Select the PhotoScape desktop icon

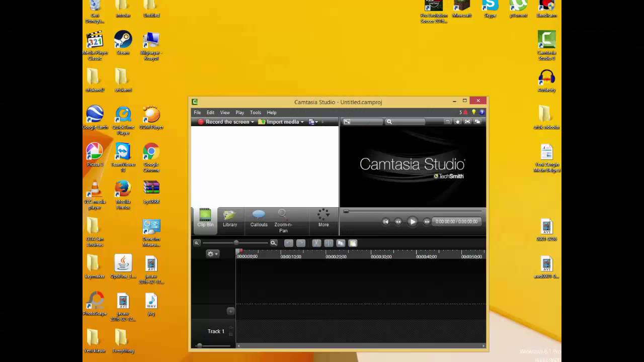tap(95, 304)
